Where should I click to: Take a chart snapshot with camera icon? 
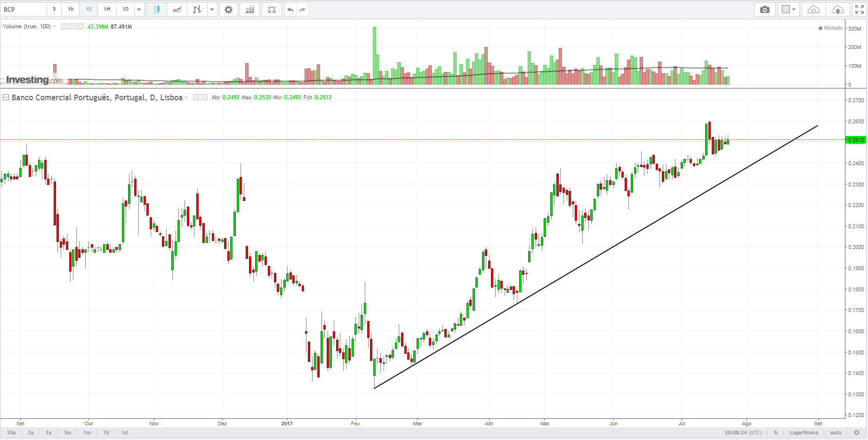click(x=765, y=9)
